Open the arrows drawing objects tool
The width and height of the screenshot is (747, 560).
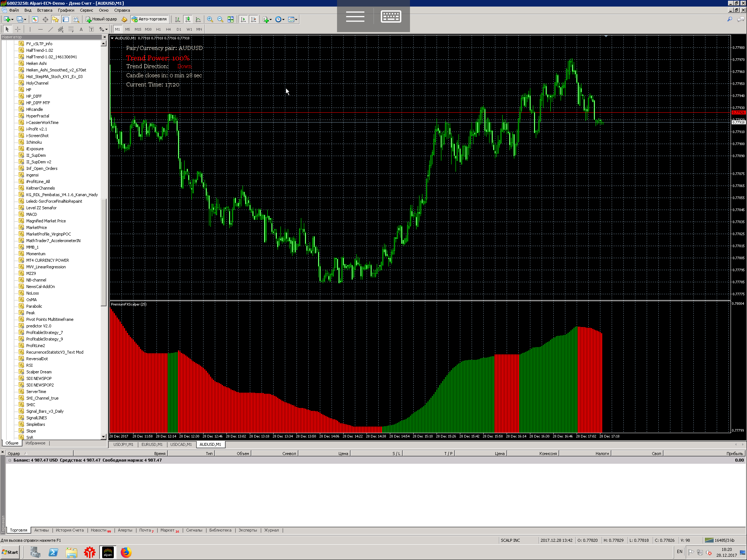click(x=101, y=29)
